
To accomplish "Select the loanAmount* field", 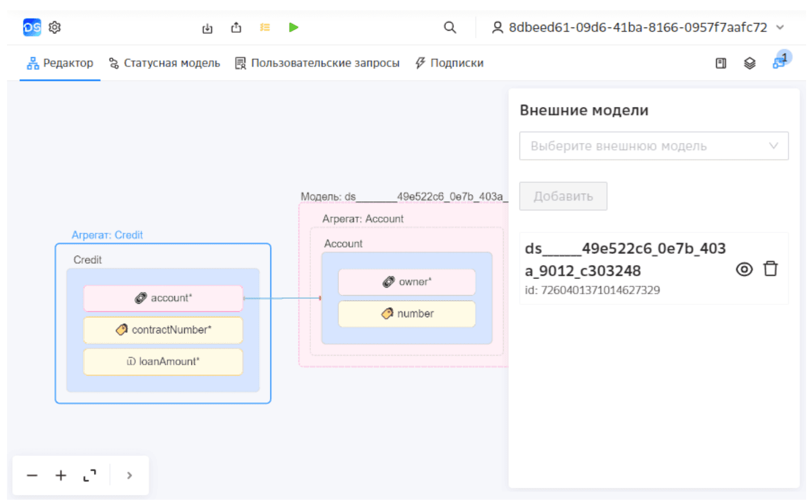I will (x=163, y=362).
